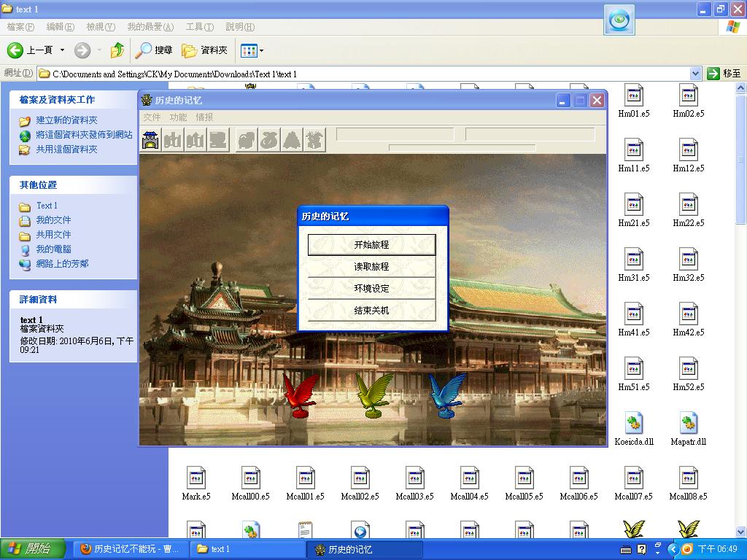Select the Koeicda.dll file icon
Image resolution: width=747 pixels, height=560 pixels.
point(633,423)
